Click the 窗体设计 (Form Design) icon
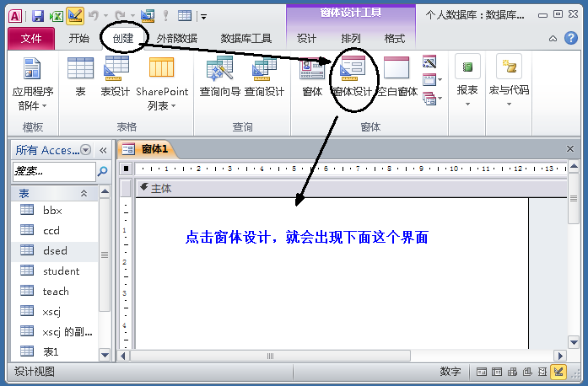 pos(352,77)
